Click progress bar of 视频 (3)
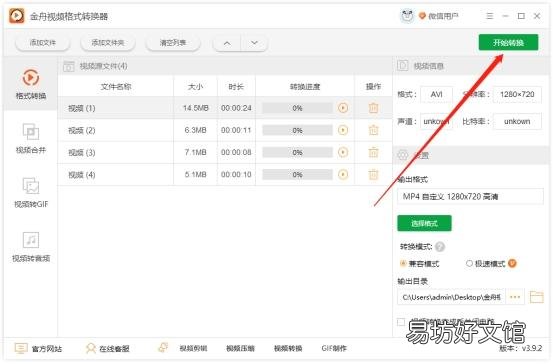553x364 pixels. point(297,153)
